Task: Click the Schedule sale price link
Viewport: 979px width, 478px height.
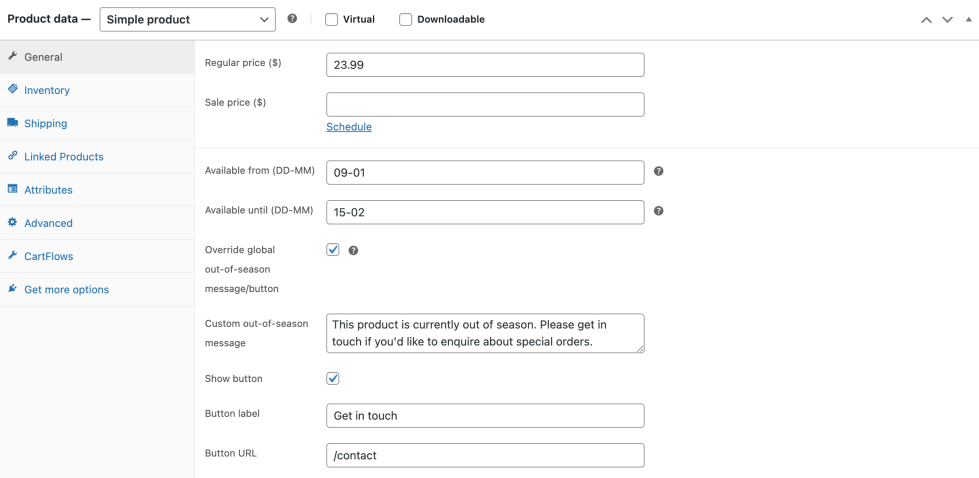Action: click(x=349, y=127)
